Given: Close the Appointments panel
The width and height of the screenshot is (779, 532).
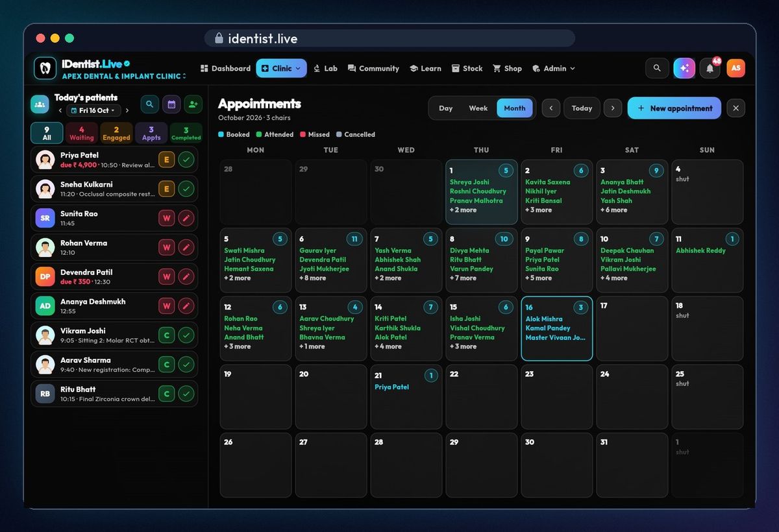Looking at the screenshot, I should tap(736, 108).
